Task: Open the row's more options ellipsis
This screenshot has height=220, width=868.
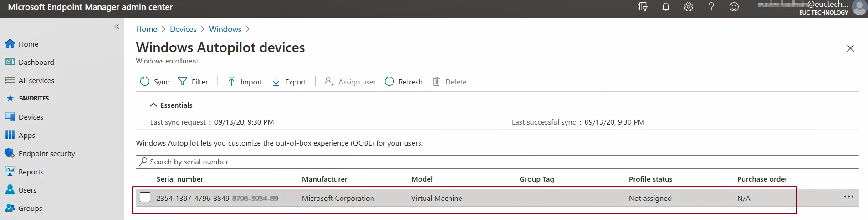Action: tap(849, 197)
